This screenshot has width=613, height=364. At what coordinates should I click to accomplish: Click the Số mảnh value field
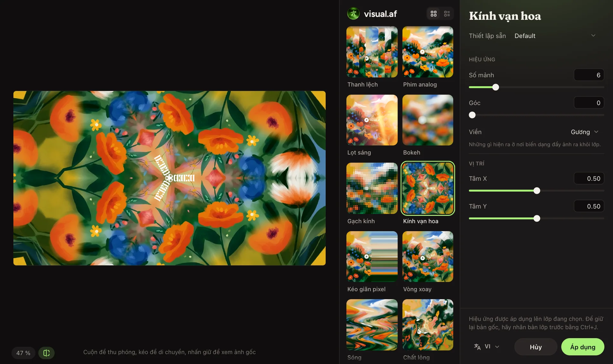(x=589, y=75)
